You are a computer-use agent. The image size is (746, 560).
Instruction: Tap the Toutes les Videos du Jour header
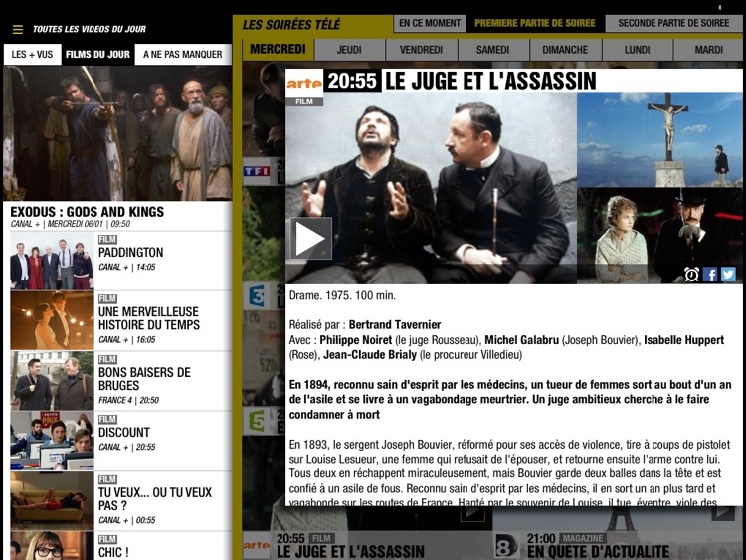click(90, 29)
